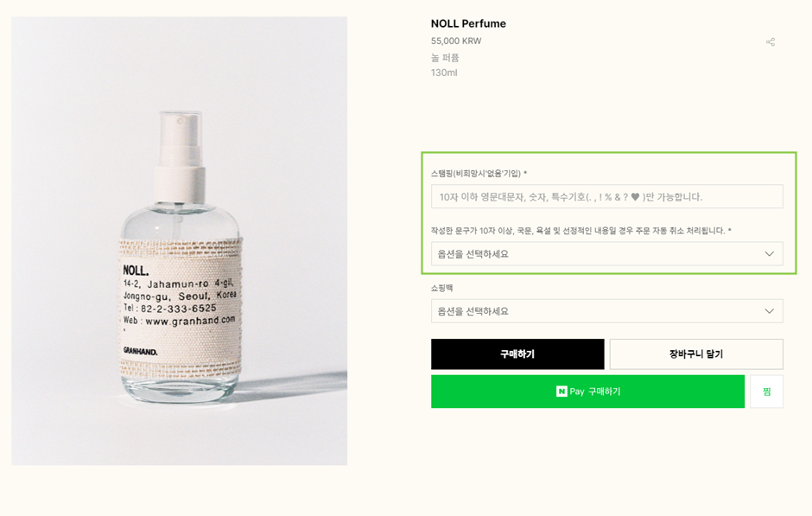Screen dimensions: 812x516
Task: Click the share icon beside the price
Action: tap(770, 42)
